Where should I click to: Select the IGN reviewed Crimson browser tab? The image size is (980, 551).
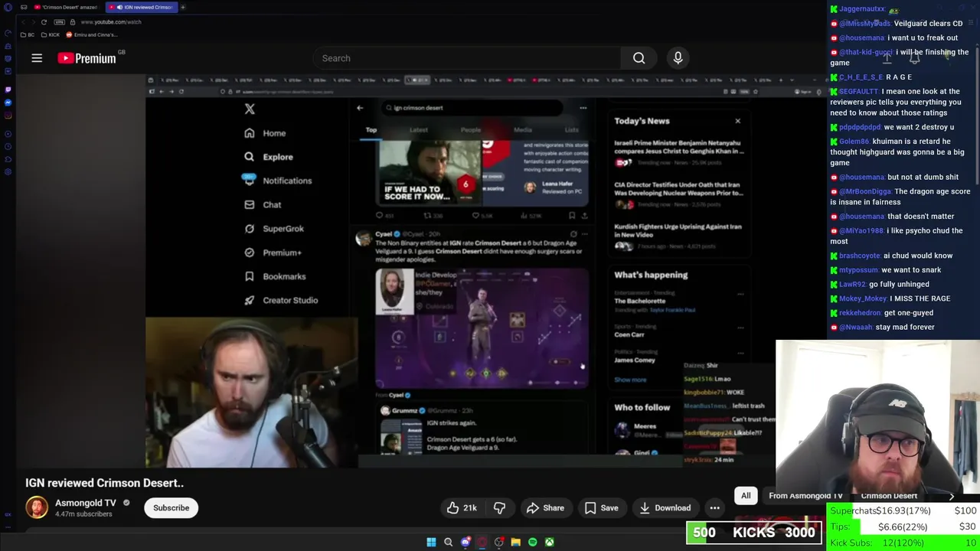click(x=141, y=7)
